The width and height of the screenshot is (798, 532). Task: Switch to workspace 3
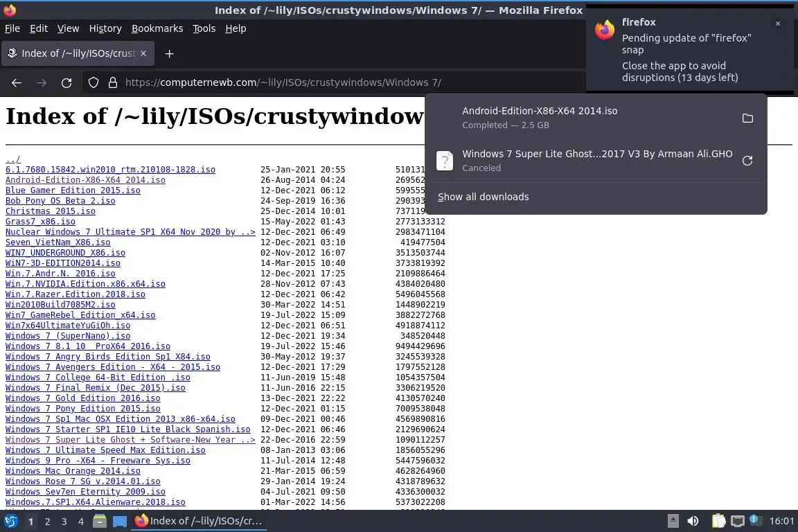point(64,522)
